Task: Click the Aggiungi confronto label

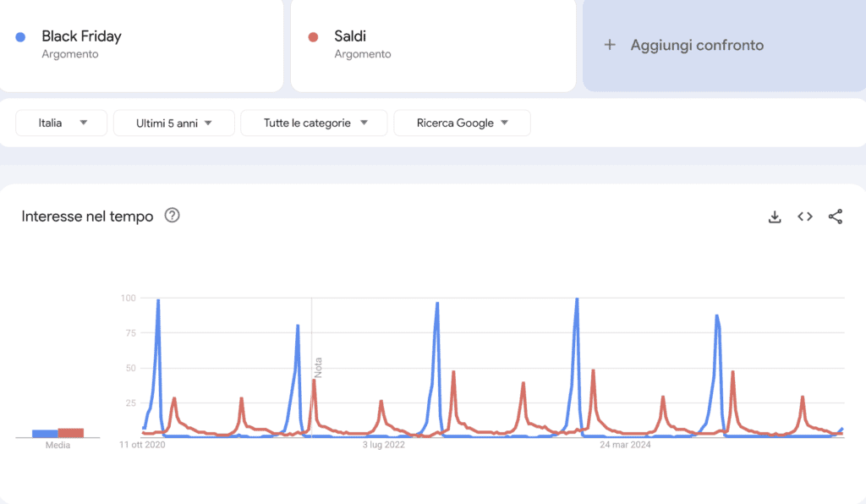Action: 697,45
